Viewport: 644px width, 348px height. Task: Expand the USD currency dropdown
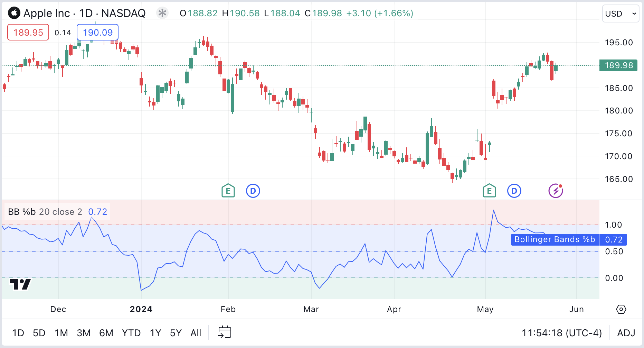(x=621, y=14)
